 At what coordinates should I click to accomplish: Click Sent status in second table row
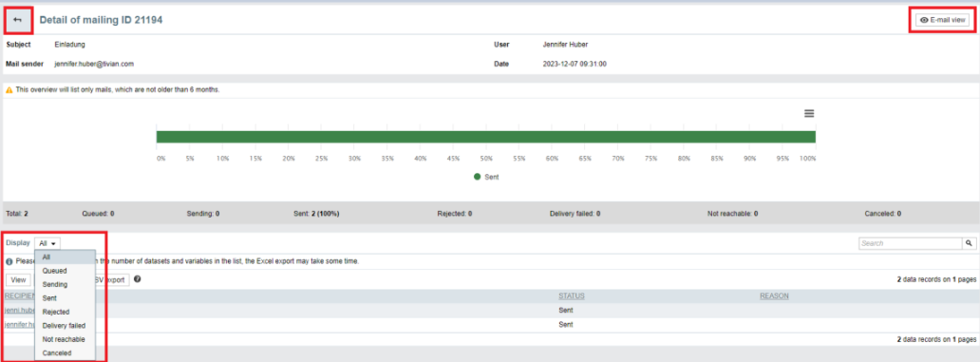(x=566, y=325)
